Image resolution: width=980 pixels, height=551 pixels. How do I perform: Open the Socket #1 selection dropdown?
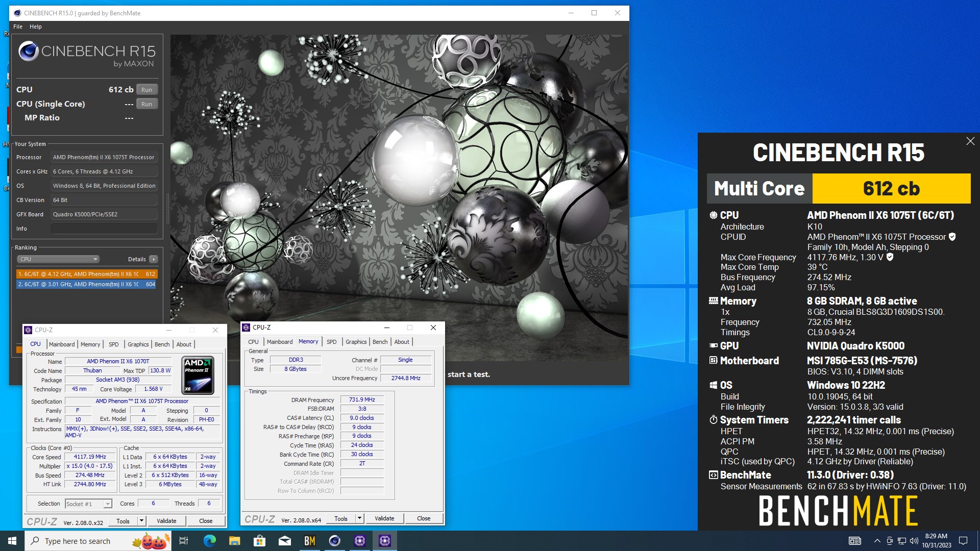click(x=88, y=504)
